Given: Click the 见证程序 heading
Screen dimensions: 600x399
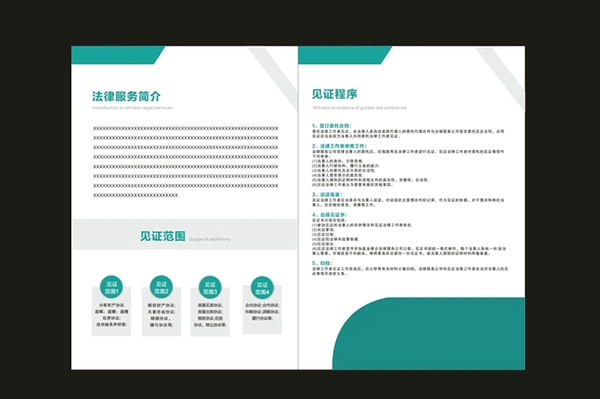Looking at the screenshot, I should (334, 94).
